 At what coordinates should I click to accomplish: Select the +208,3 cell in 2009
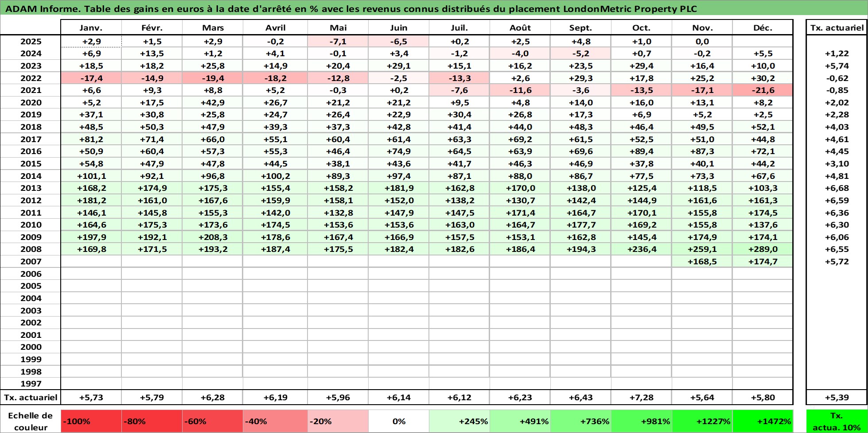213,237
